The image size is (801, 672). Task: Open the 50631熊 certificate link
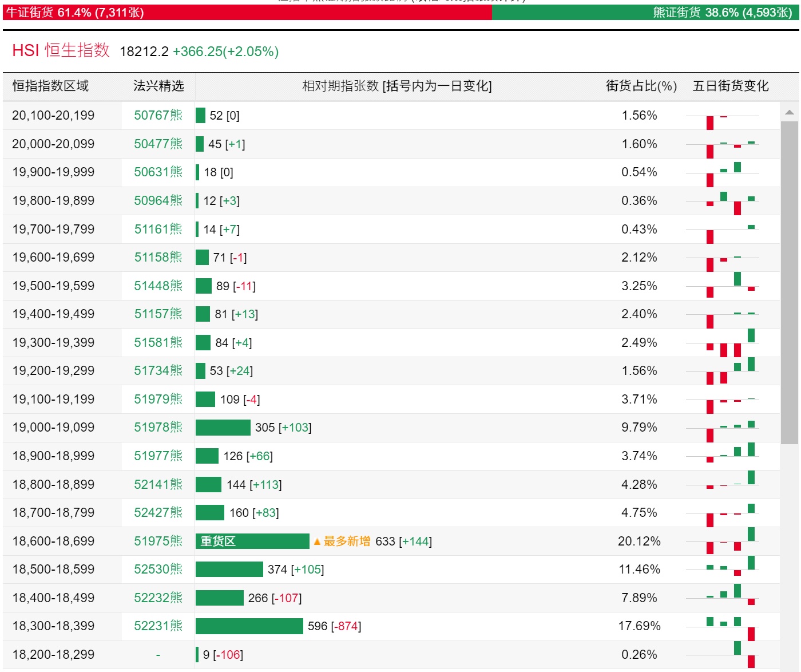(x=158, y=172)
